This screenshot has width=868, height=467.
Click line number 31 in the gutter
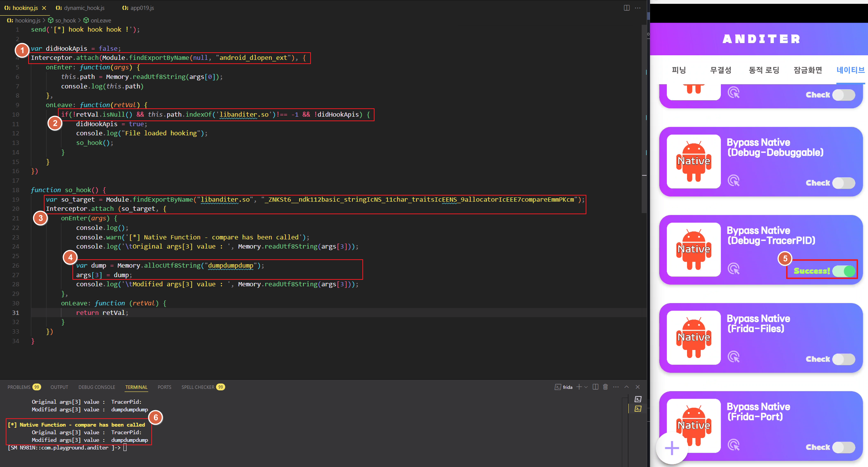[15, 313]
